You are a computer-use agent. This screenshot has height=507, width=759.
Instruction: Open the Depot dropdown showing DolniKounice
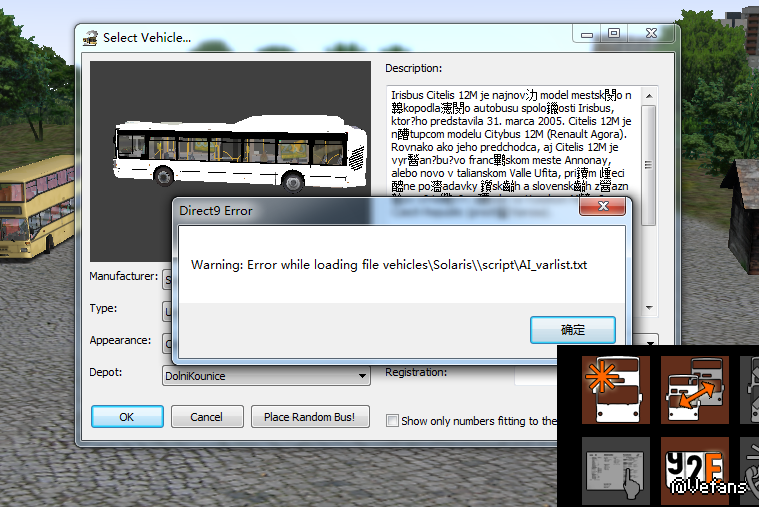point(266,376)
